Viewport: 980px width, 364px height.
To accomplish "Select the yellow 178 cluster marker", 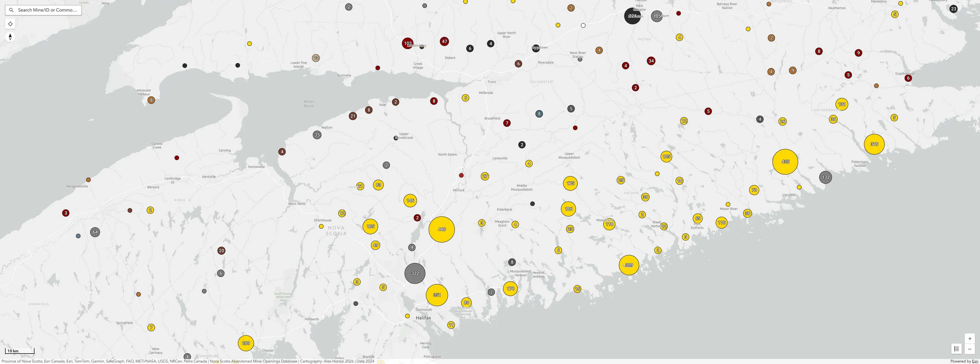I will click(x=510, y=289).
